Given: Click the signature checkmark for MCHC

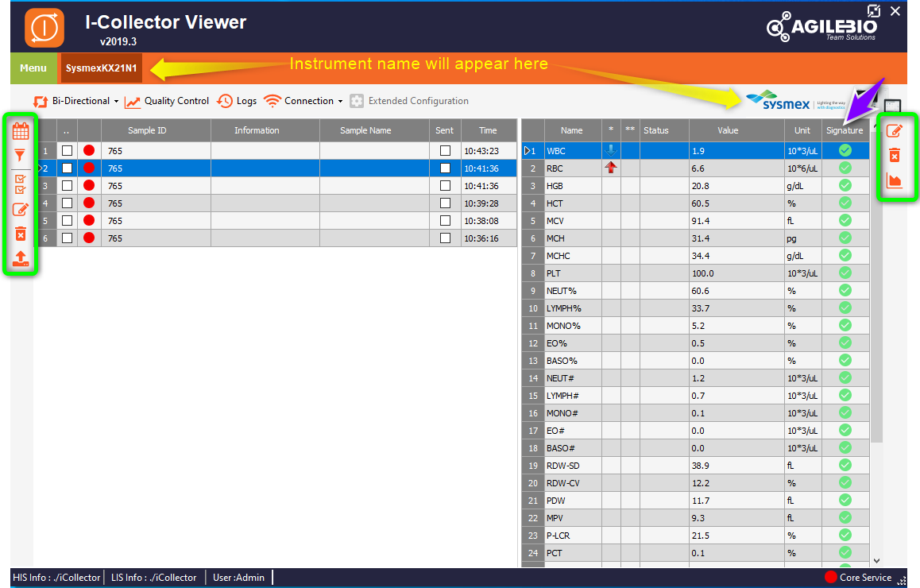Looking at the screenshot, I should pos(845,255).
